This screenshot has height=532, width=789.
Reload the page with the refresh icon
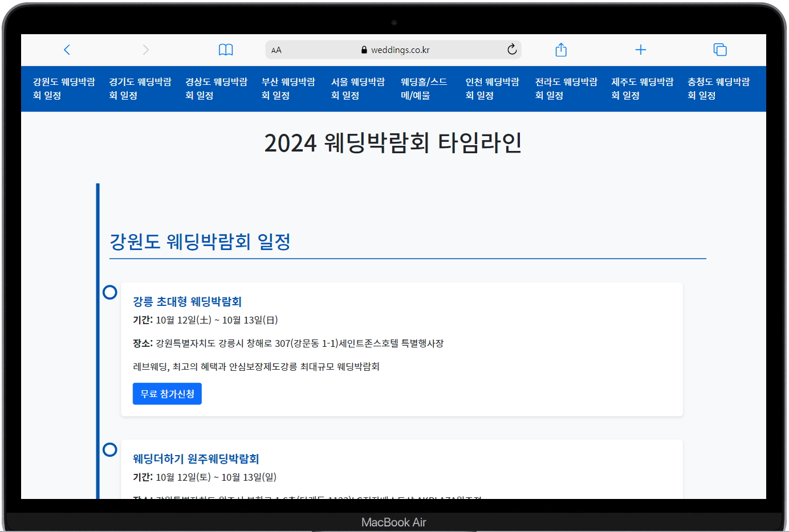coord(512,50)
